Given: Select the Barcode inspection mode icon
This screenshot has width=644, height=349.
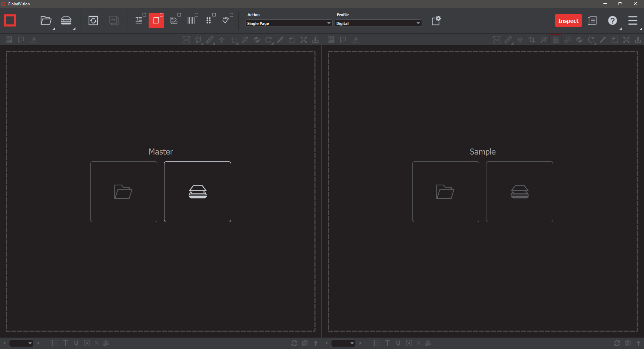Looking at the screenshot, I should pyautogui.click(x=191, y=21).
